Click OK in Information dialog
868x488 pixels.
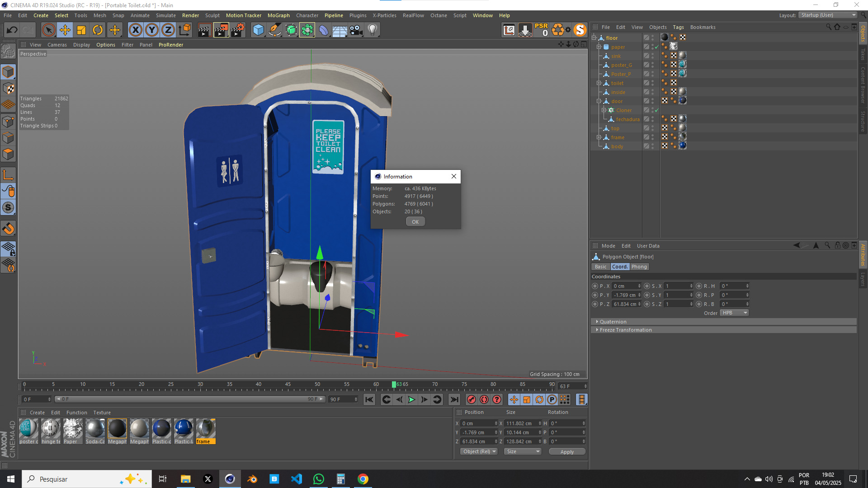(x=415, y=222)
